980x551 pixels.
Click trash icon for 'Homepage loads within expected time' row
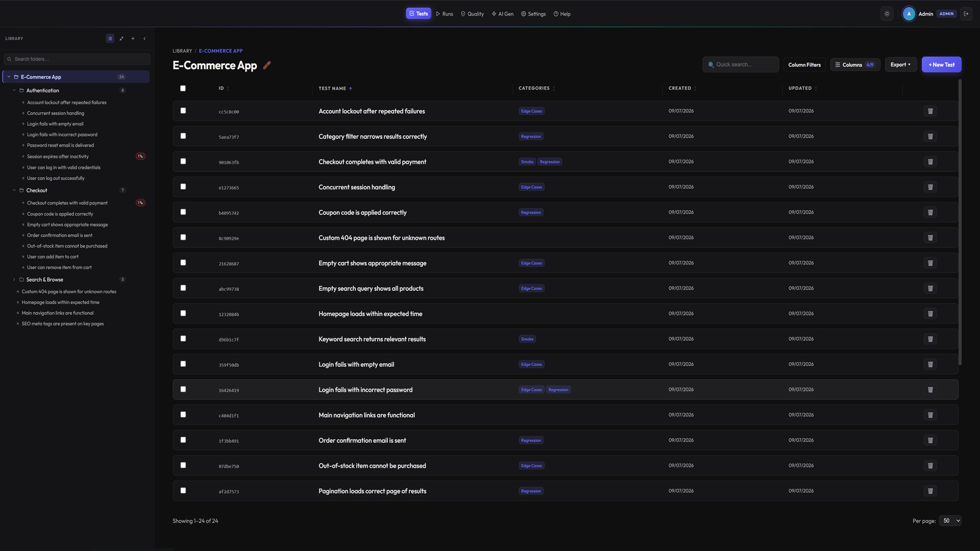point(930,314)
